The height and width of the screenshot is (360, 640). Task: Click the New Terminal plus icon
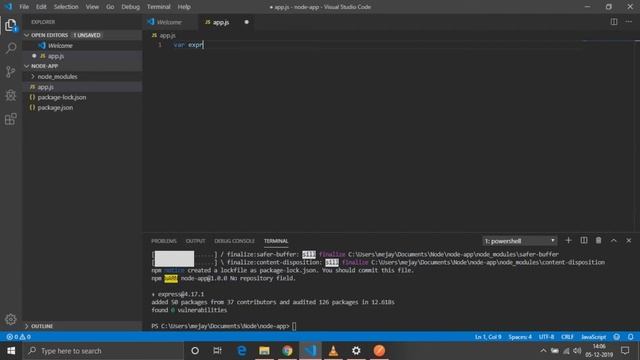click(x=568, y=240)
